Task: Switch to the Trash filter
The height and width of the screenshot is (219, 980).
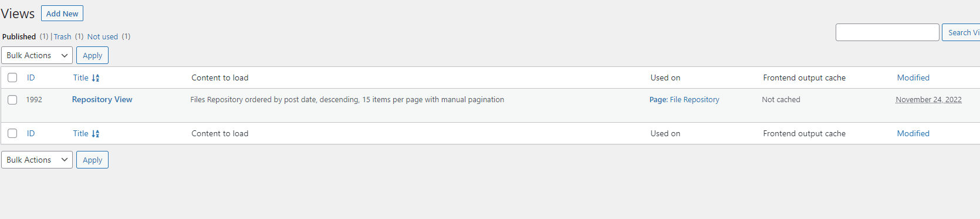Action: (x=62, y=36)
